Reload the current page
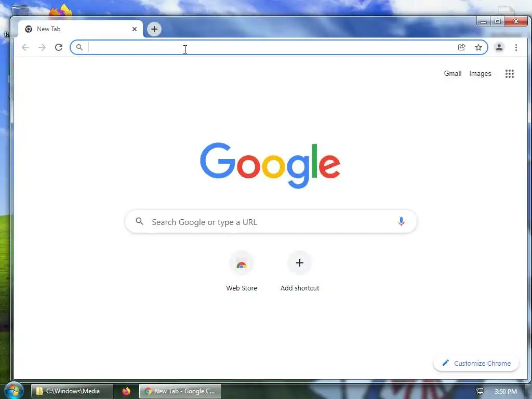Viewport: 532px width, 399px height. pos(59,47)
